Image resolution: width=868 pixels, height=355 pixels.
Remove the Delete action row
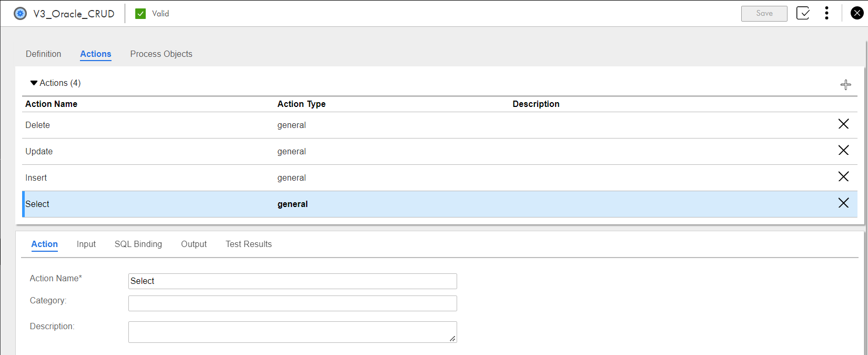pos(843,124)
